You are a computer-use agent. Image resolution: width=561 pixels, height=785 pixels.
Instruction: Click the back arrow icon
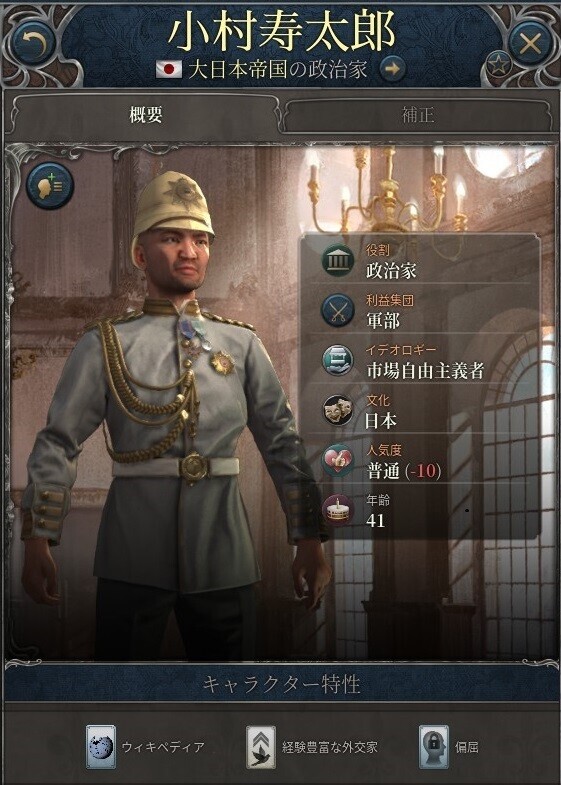coord(34,44)
